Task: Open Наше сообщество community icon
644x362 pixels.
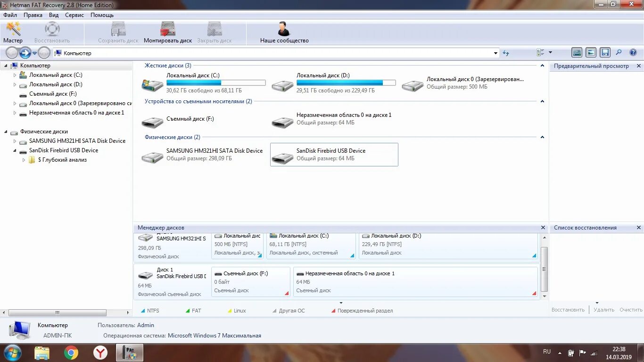Action: [x=284, y=33]
